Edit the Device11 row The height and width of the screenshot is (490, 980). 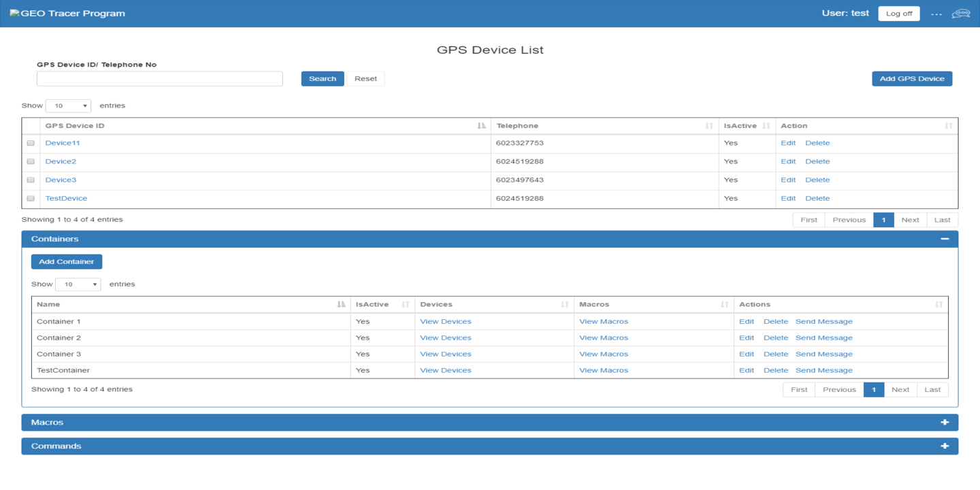pos(788,143)
